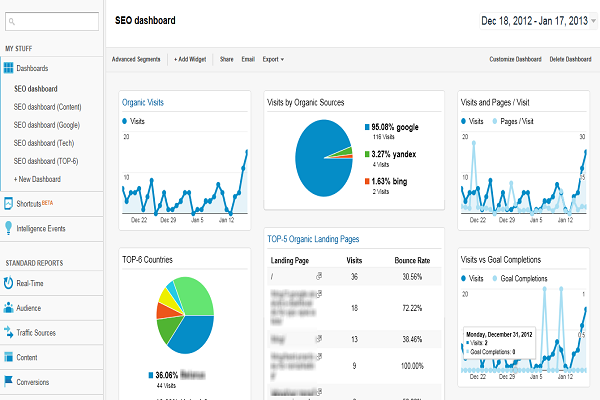The image size is (600, 400).
Task: Click Visits legend dot in Goal Completions widget
Action: coord(463,278)
